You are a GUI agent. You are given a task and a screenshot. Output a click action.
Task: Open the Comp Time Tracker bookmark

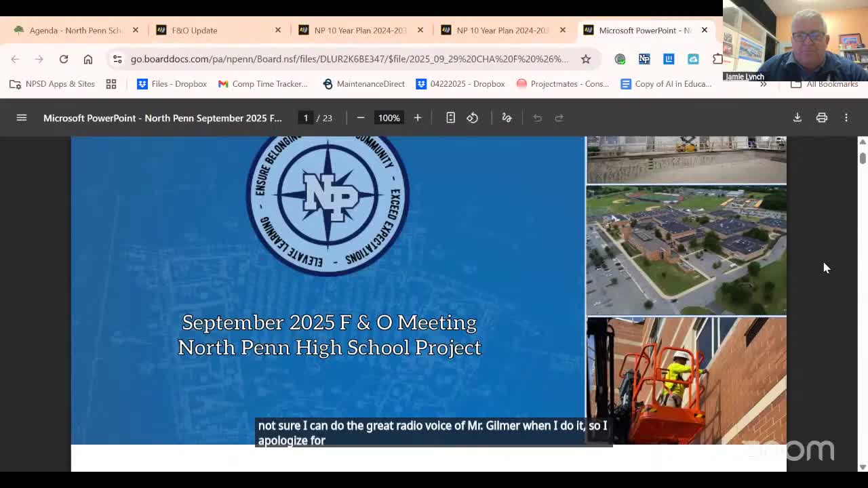263,84
